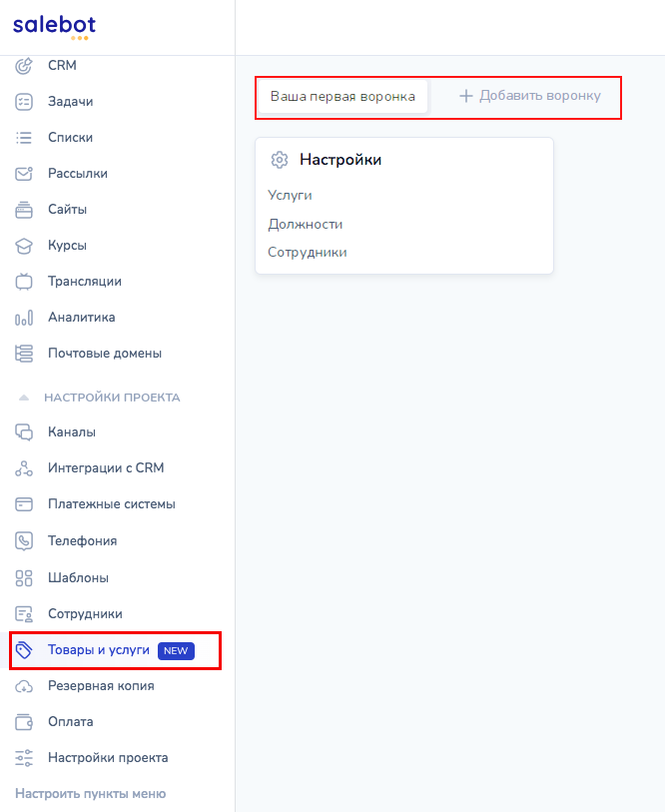665x812 pixels.
Task: Click the Рассылки envelope icon
Action: (x=25, y=174)
